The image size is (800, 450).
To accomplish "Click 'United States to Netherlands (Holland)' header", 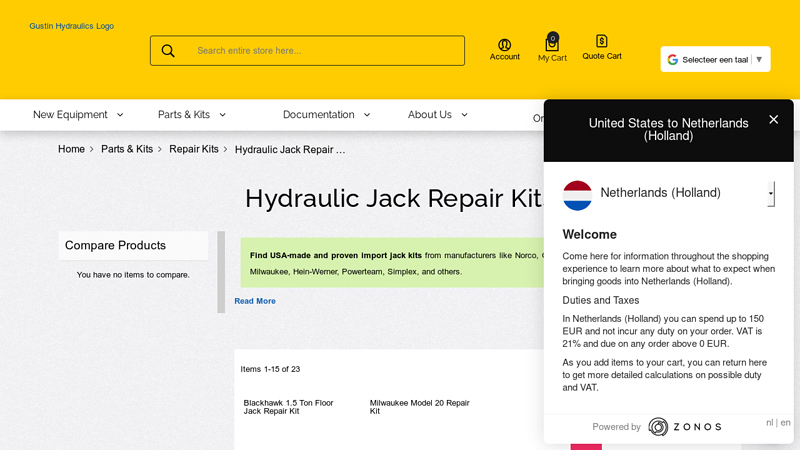I will pos(668,129).
